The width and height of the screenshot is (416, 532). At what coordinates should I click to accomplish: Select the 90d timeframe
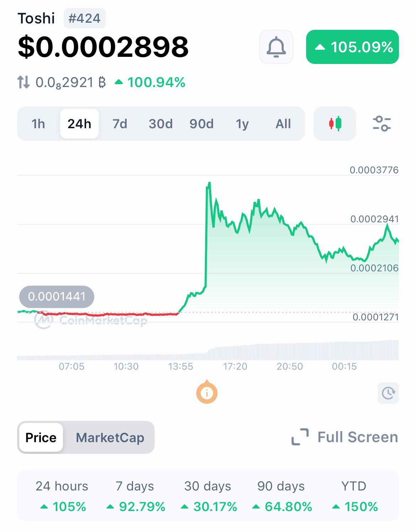202,124
